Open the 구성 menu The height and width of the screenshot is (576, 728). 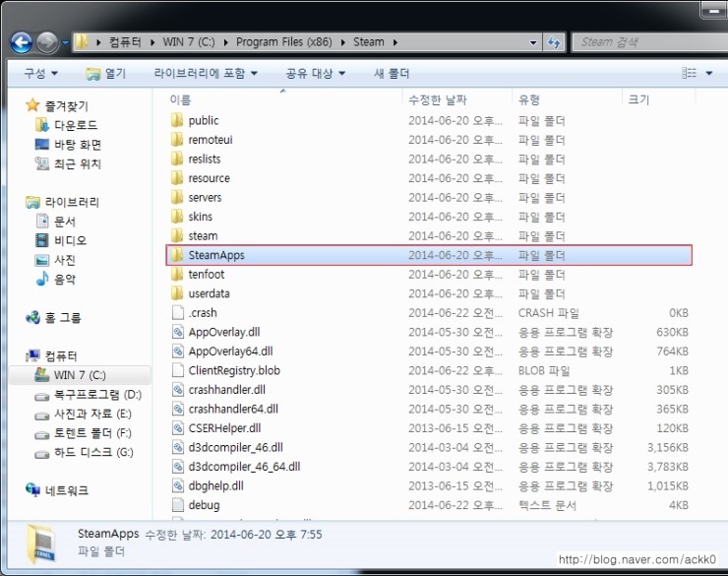pos(41,74)
